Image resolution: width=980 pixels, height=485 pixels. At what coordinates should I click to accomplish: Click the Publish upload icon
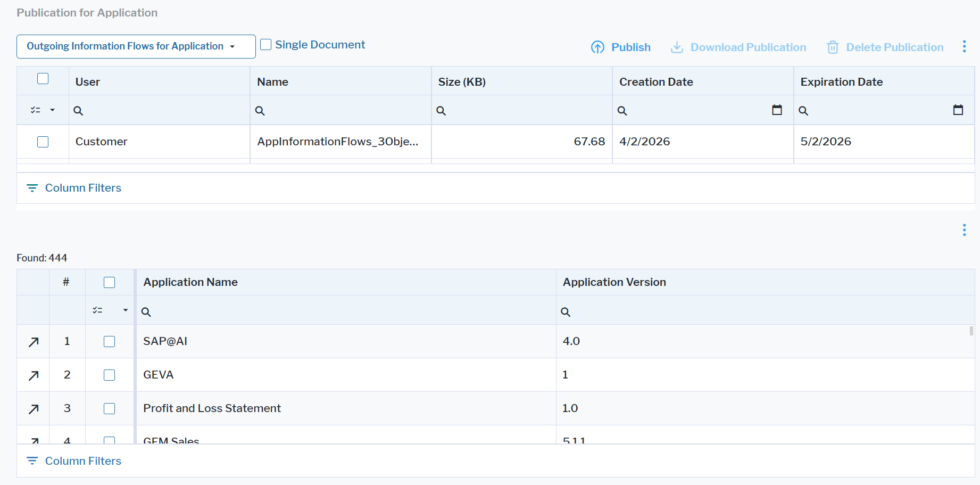click(x=597, y=47)
